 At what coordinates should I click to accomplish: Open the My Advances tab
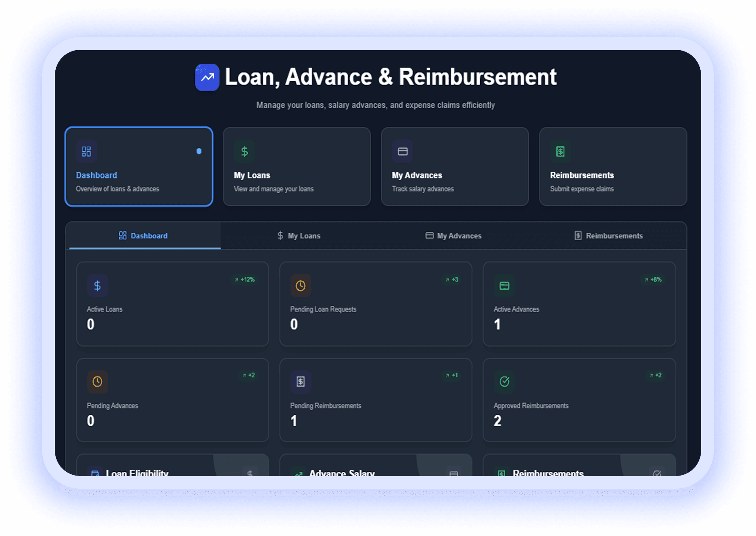tap(454, 236)
